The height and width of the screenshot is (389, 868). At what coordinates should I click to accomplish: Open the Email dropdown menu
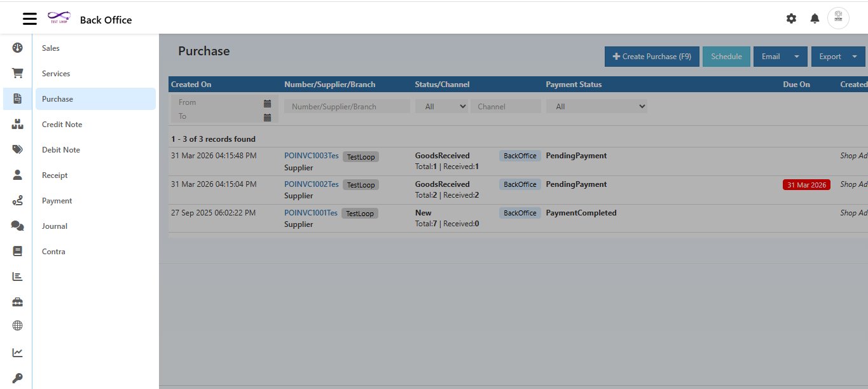coord(780,57)
